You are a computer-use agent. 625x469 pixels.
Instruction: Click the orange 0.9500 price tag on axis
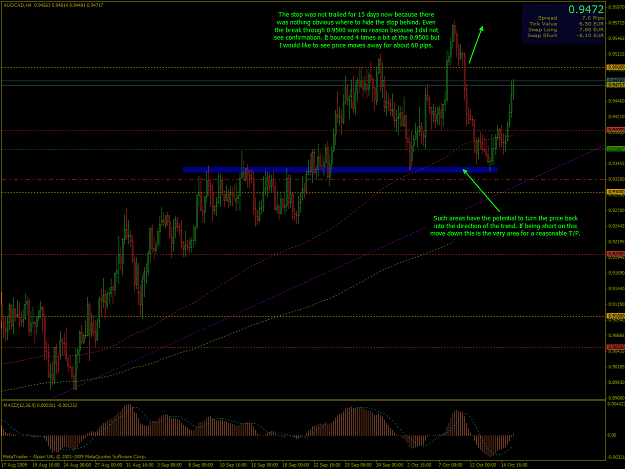pyautogui.click(x=615, y=67)
